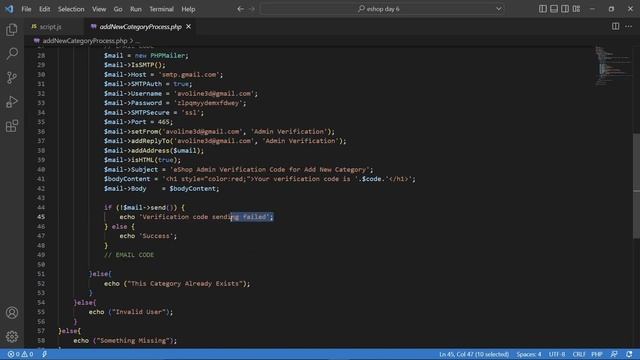Toggle the bottom panel layout icon
640x360 pixels.
(x=553, y=9)
